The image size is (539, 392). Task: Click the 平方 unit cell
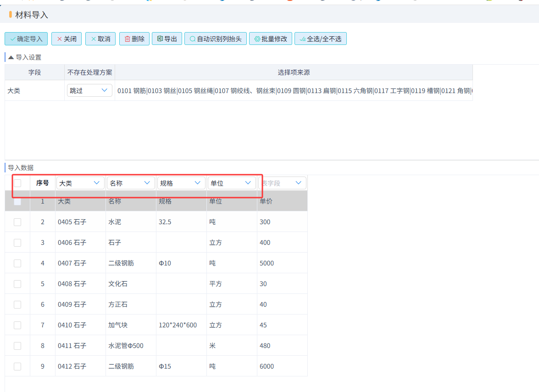(232, 284)
